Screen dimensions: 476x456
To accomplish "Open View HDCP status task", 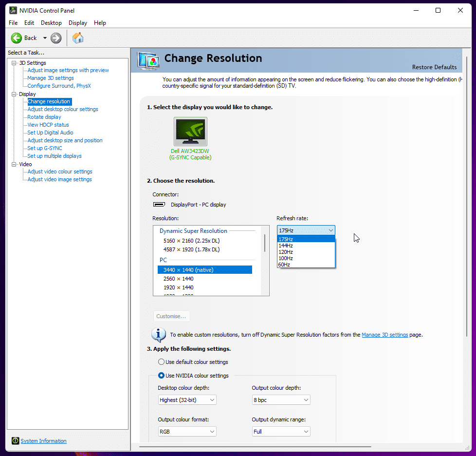I will tap(48, 125).
